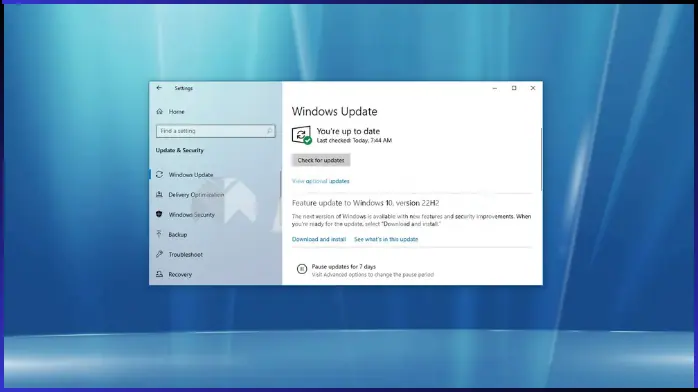
Task: Click the 'Last checked: Today, 7:44 AM' text
Action: tap(354, 141)
